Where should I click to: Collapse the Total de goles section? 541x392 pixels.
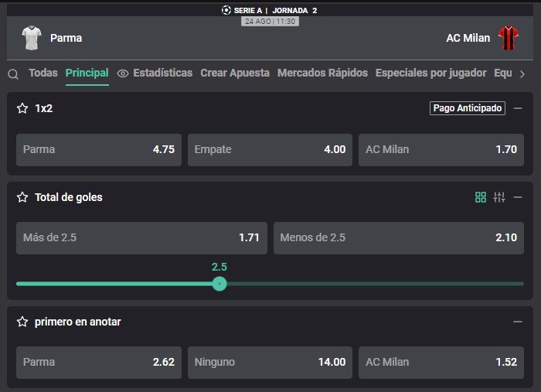(518, 197)
